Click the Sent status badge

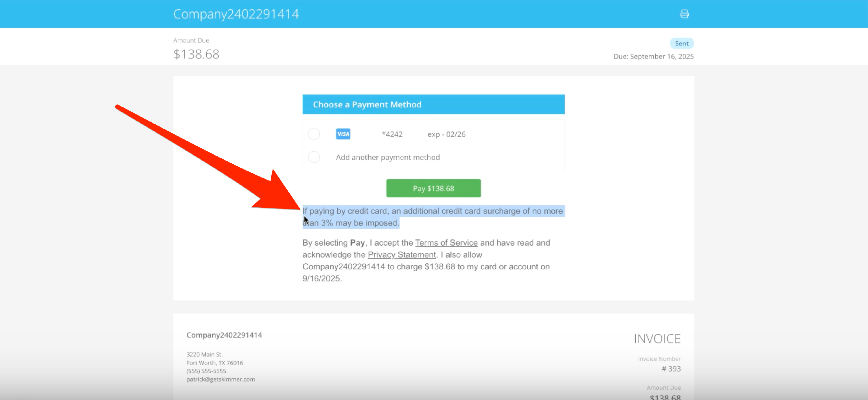pyautogui.click(x=681, y=43)
